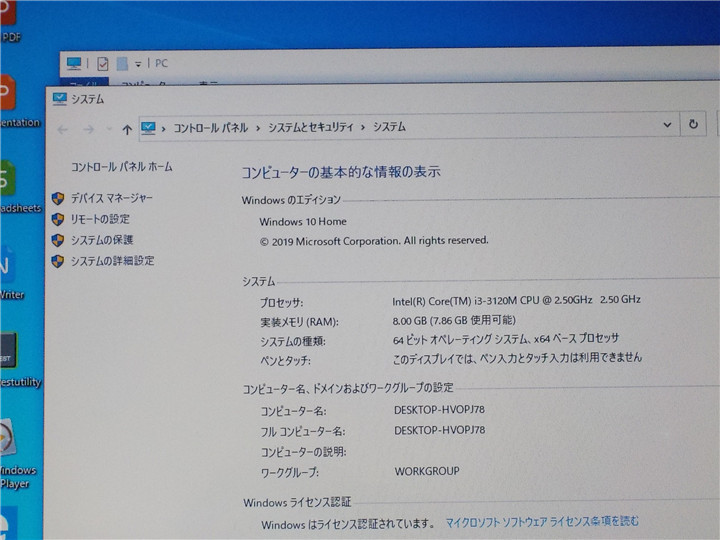The image size is (720, 540).
Task: Open Windows Media Player desktop shortcut
Action: (17, 454)
